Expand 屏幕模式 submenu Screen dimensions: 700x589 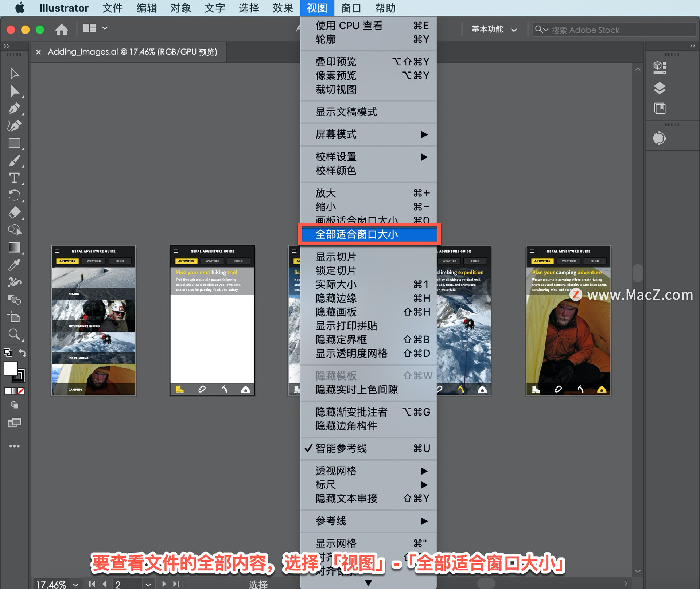pos(368,134)
